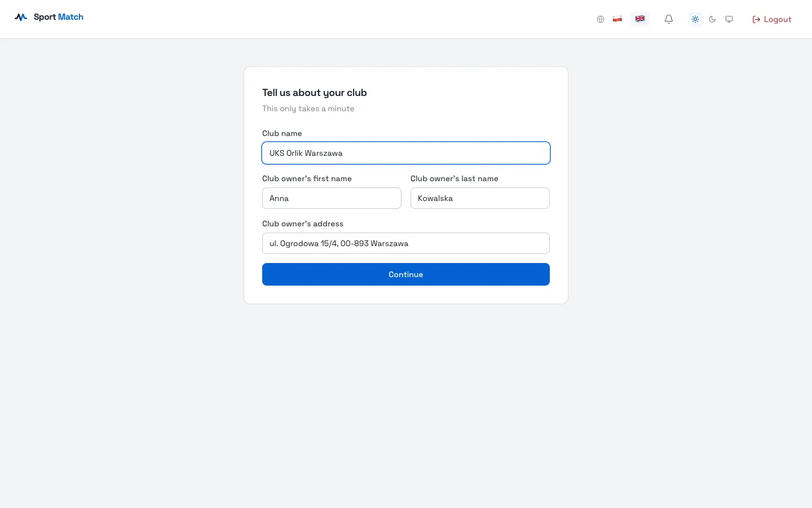Open Sport Match home link text
This screenshot has width=812, height=508.
(59, 17)
